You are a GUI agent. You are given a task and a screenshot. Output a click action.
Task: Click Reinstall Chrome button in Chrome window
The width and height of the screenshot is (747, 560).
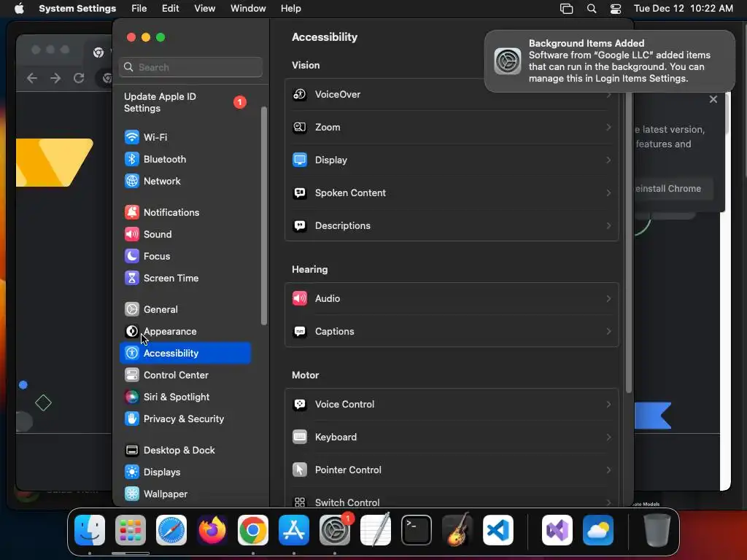pyautogui.click(x=673, y=189)
